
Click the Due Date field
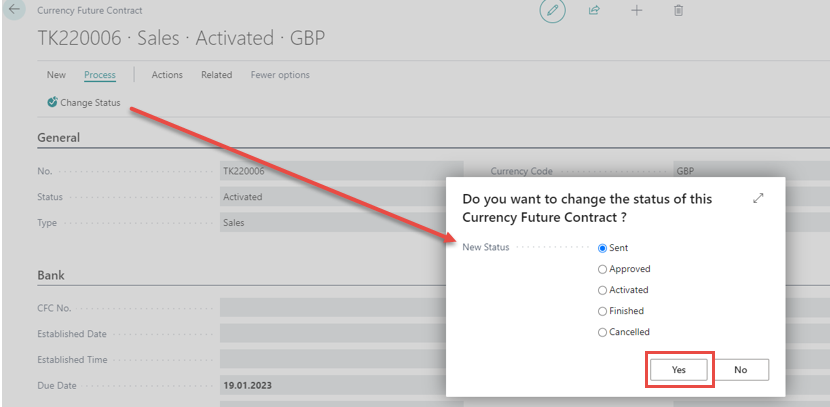click(340, 385)
